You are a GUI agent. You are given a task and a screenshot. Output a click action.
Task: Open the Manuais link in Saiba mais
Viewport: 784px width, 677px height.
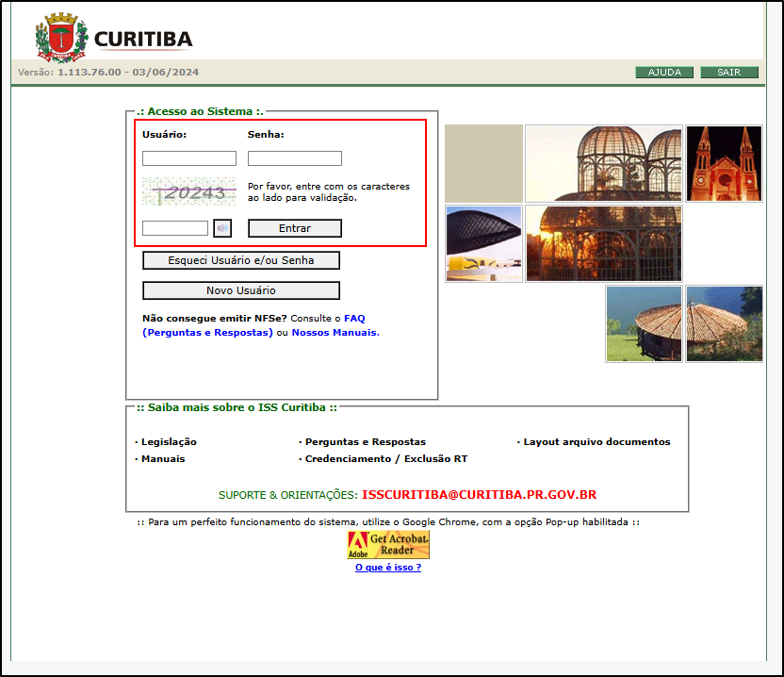pyautogui.click(x=163, y=459)
